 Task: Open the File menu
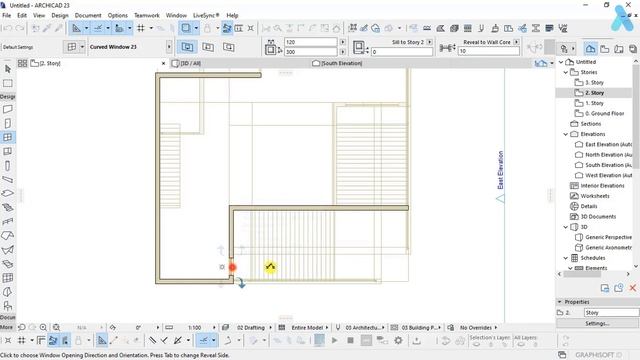7,15
